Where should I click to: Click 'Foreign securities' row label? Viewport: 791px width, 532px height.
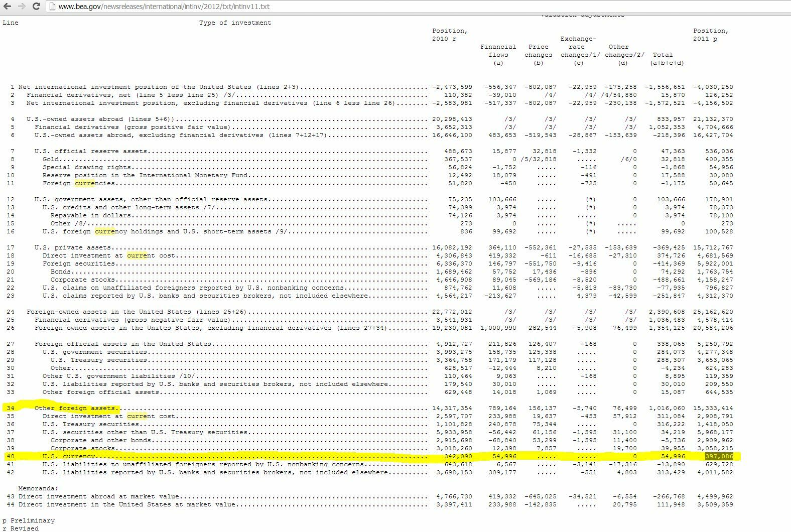[79, 264]
